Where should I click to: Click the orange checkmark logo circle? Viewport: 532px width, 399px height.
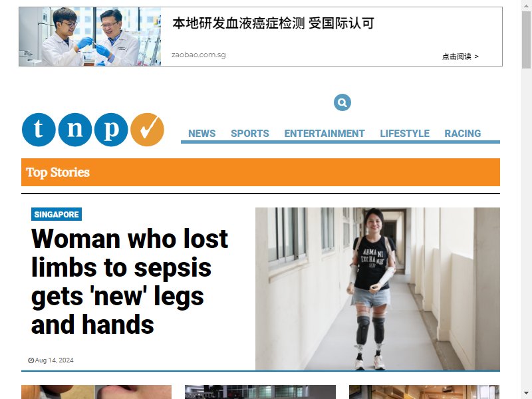147,130
